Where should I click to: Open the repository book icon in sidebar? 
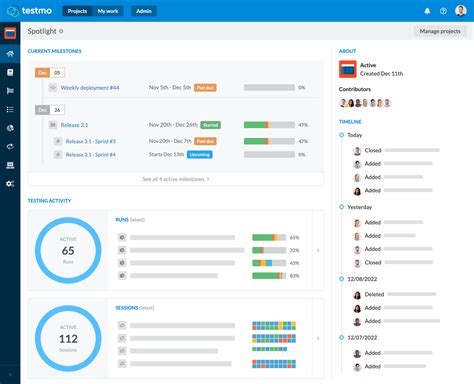[10, 72]
